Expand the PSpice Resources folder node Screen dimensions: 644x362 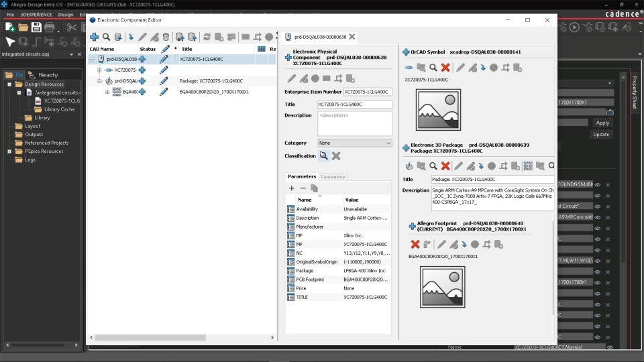(9, 151)
